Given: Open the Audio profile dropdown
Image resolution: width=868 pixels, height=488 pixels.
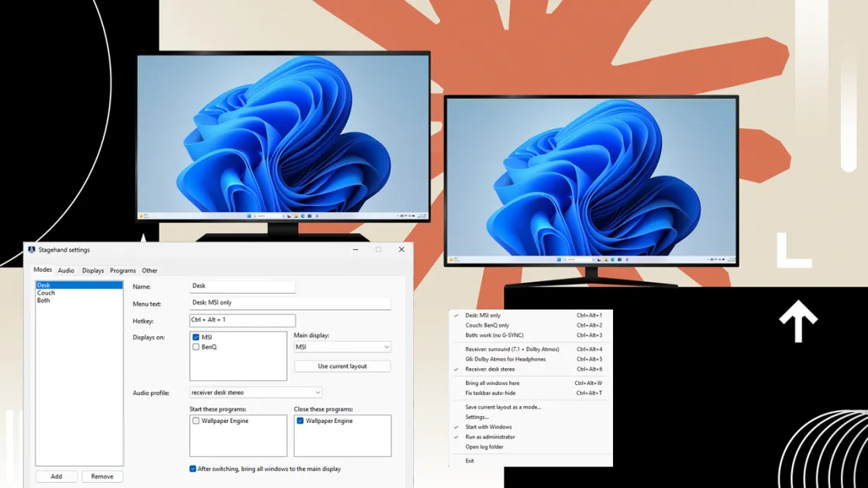Looking at the screenshot, I should tap(256, 392).
